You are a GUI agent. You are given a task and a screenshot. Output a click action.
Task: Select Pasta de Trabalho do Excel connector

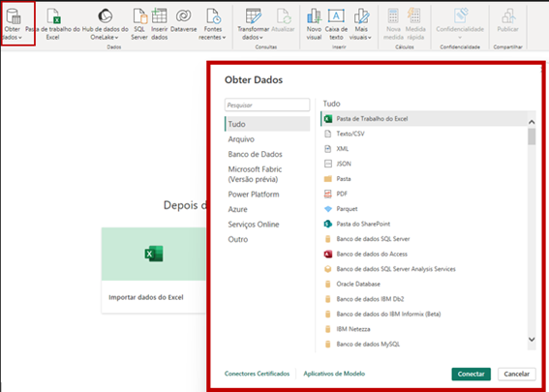424,119
